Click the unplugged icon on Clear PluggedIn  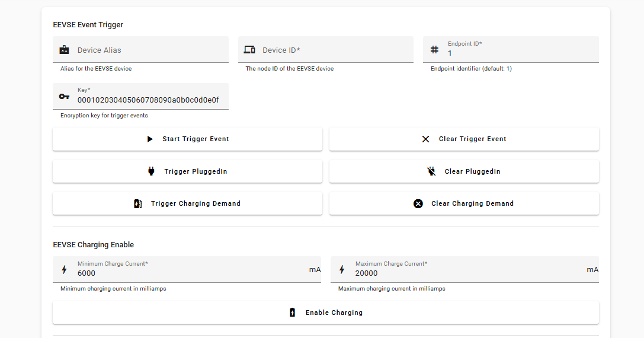431,171
